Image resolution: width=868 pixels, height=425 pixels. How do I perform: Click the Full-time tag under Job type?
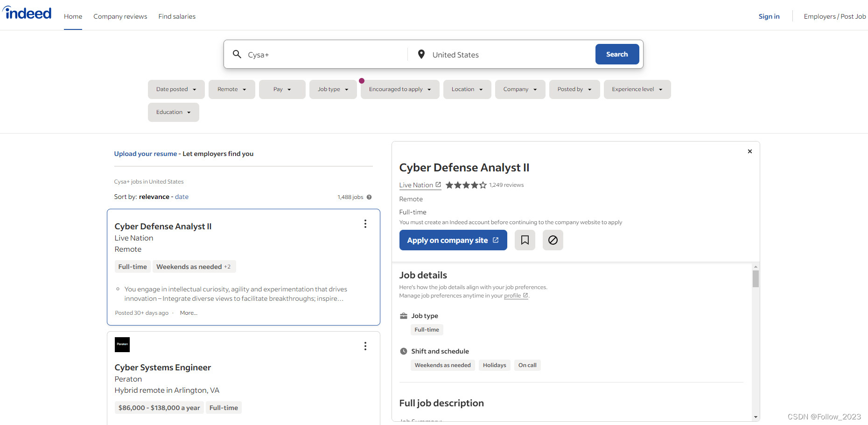(x=427, y=330)
